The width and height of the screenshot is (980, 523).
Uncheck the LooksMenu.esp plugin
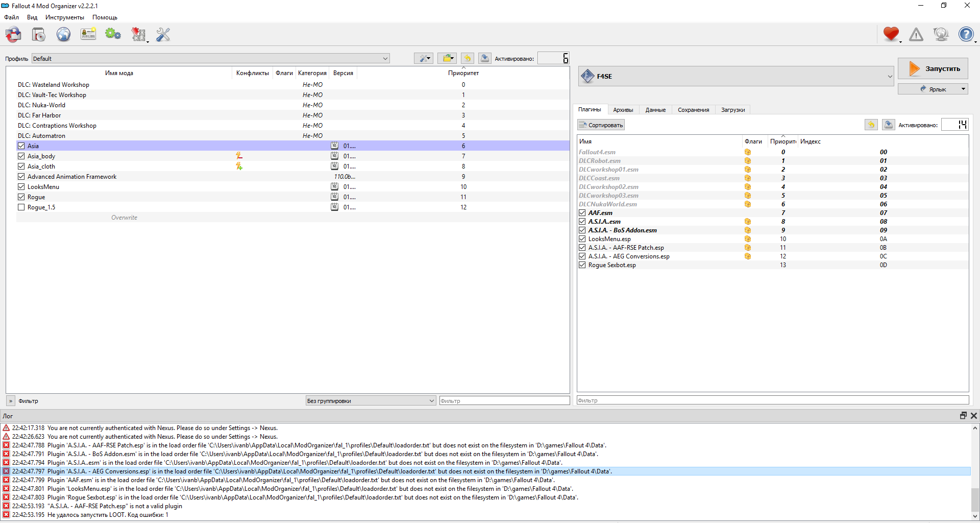pos(582,239)
